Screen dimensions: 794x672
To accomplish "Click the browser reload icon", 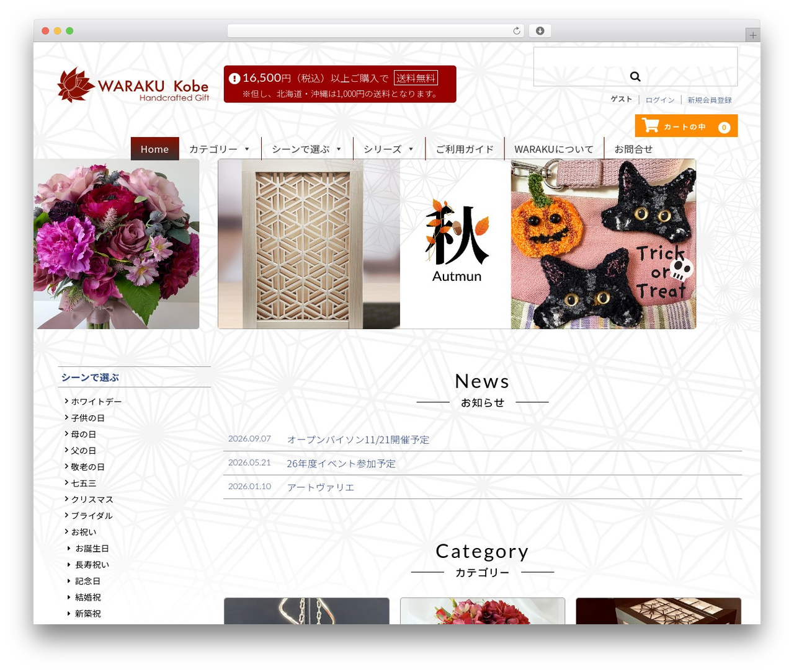I will pos(517,31).
